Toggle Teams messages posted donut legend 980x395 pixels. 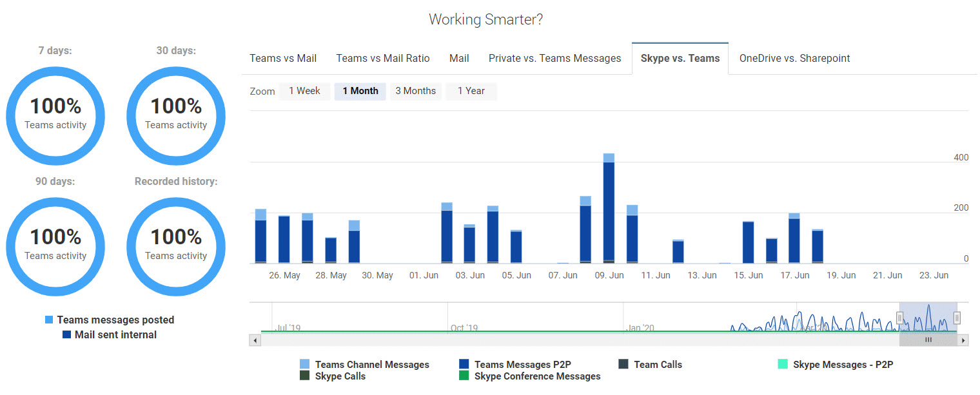click(115, 320)
